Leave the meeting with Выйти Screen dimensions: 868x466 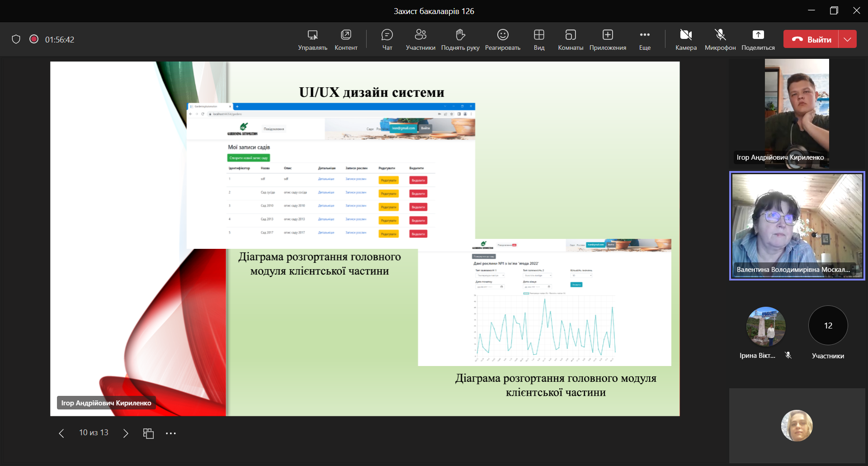pos(811,39)
